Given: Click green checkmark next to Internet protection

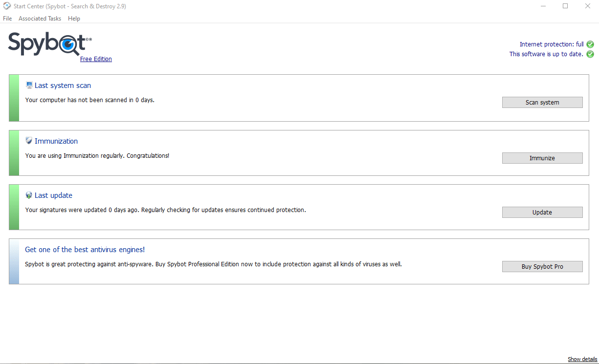Looking at the screenshot, I should [x=590, y=44].
